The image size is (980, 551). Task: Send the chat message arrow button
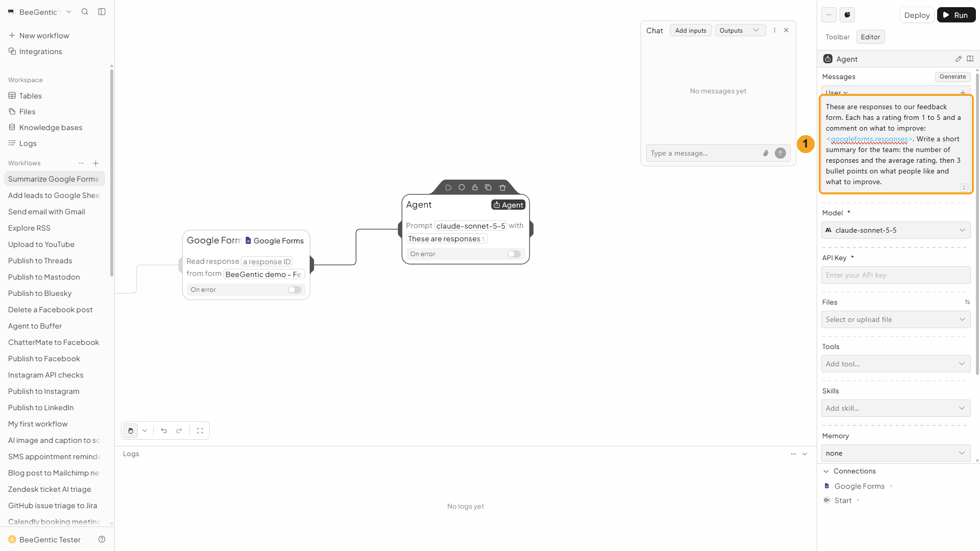click(x=780, y=153)
